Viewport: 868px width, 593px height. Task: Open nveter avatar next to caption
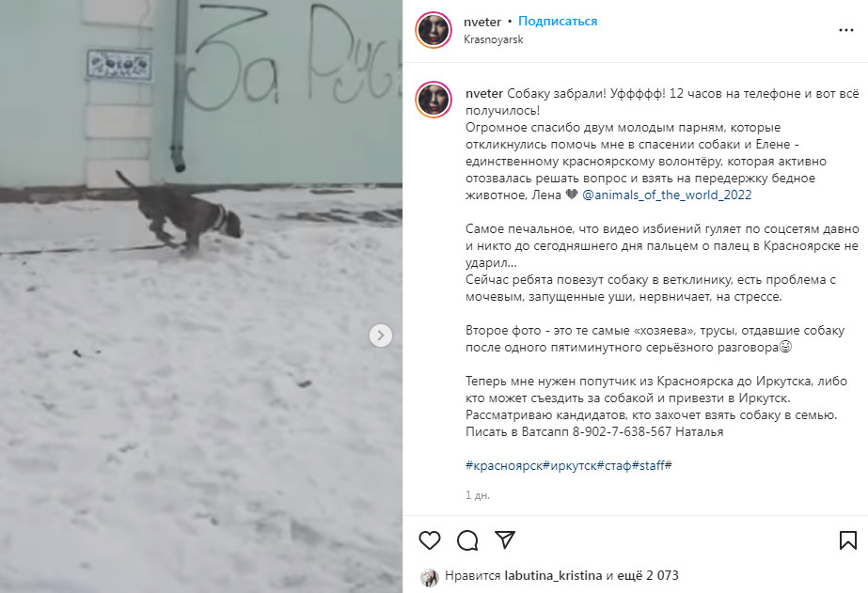434,100
